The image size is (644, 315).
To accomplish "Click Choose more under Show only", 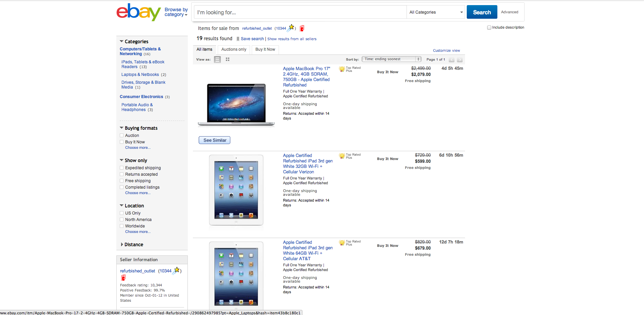I will click(x=138, y=193).
